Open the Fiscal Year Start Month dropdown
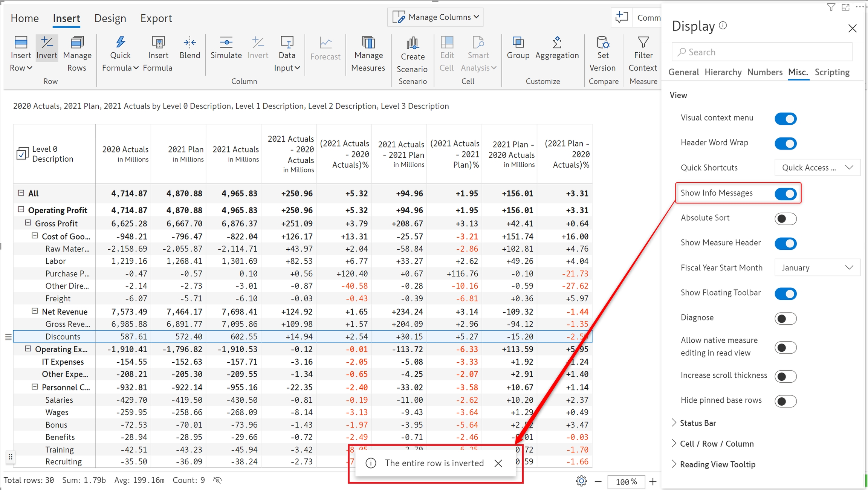 point(817,268)
